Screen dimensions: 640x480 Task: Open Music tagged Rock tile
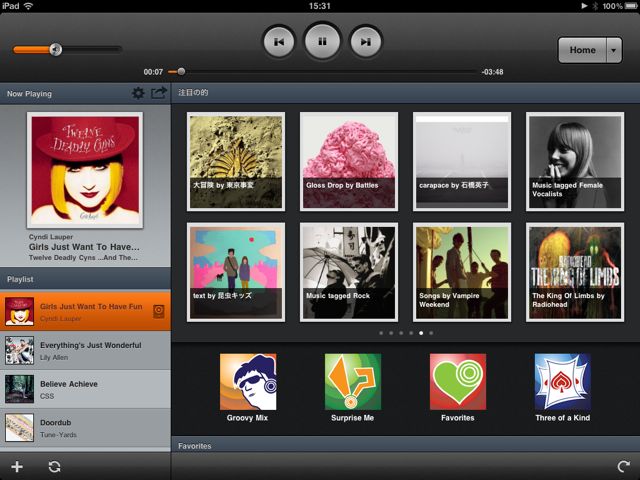click(x=349, y=272)
